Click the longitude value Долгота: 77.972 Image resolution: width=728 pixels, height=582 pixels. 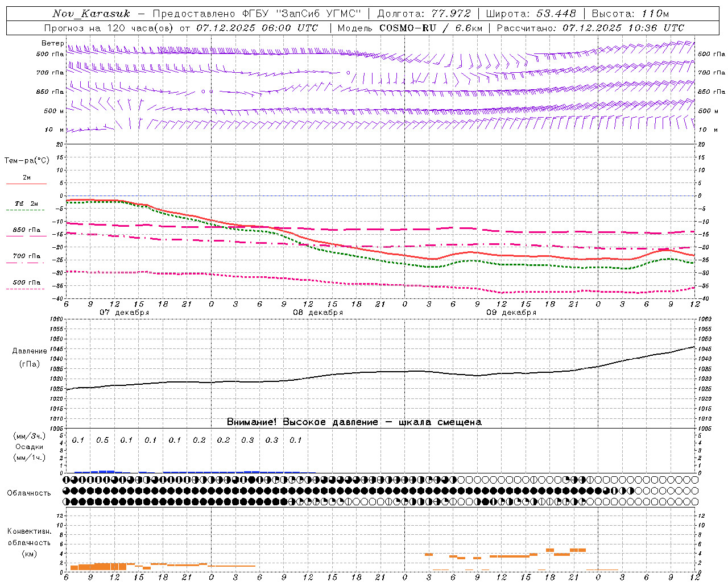(x=424, y=14)
